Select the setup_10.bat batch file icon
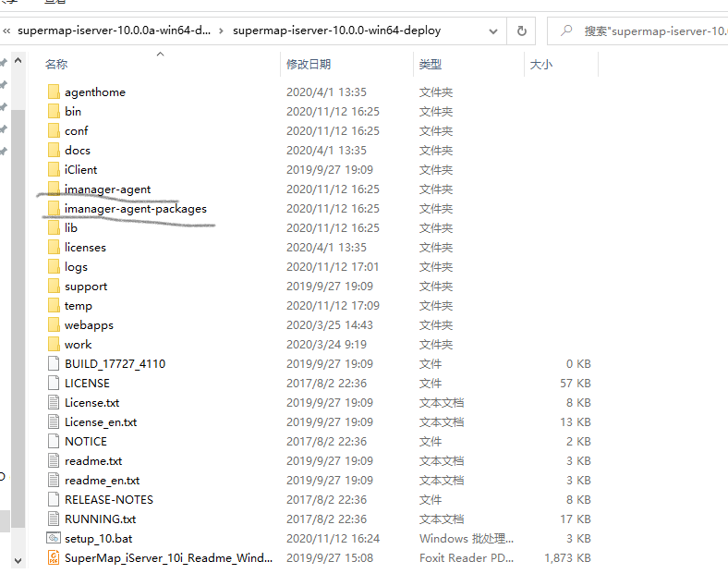728x586 pixels. tap(54, 538)
